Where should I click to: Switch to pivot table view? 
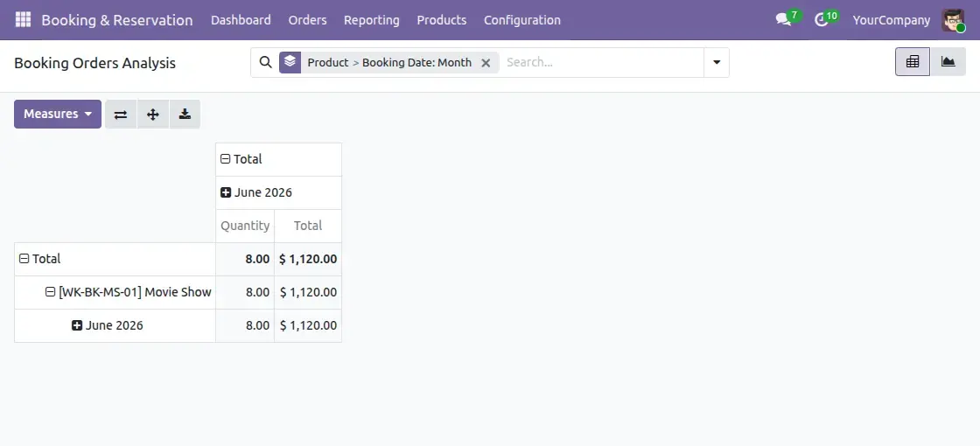click(913, 62)
